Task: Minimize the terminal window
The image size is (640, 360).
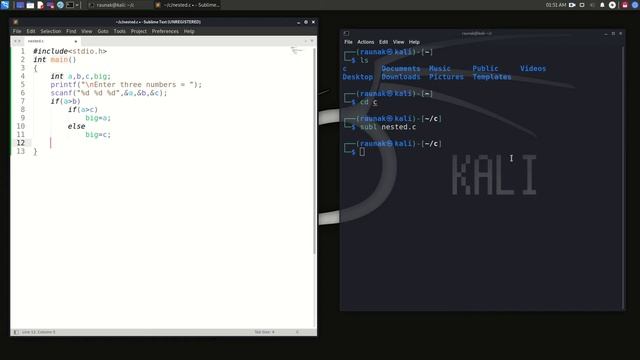Action: [606, 33]
